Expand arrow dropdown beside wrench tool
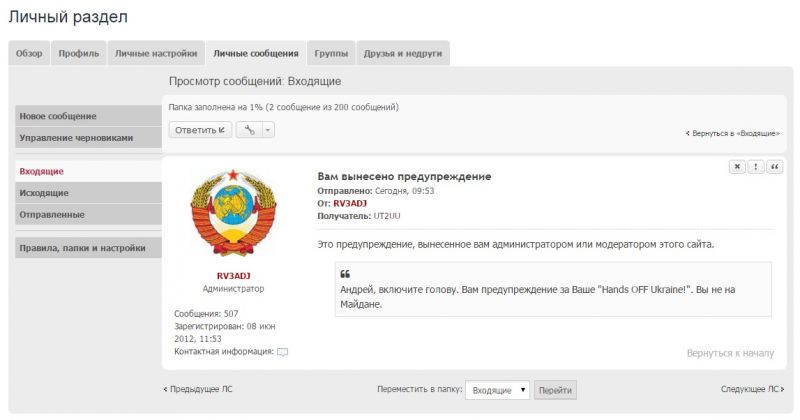 coord(268,130)
